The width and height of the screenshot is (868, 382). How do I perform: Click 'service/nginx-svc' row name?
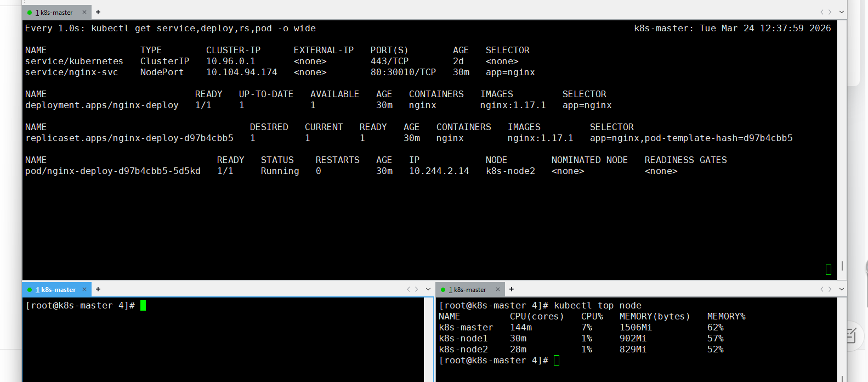pos(71,72)
